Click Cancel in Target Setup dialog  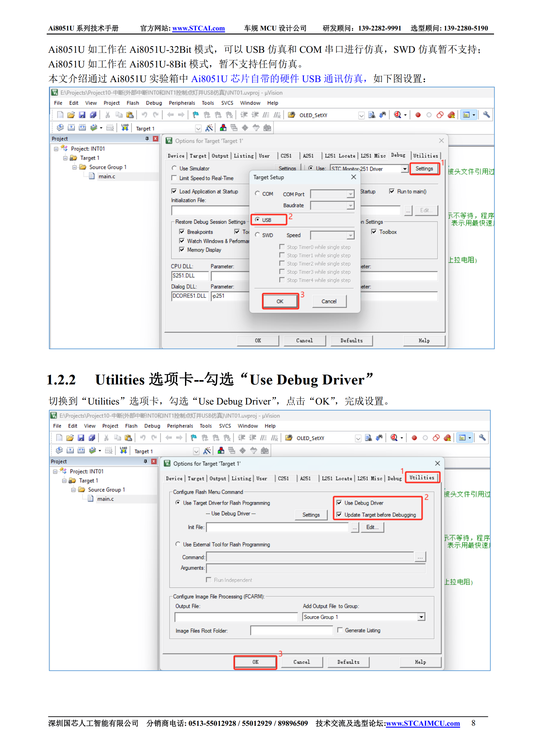click(x=329, y=301)
